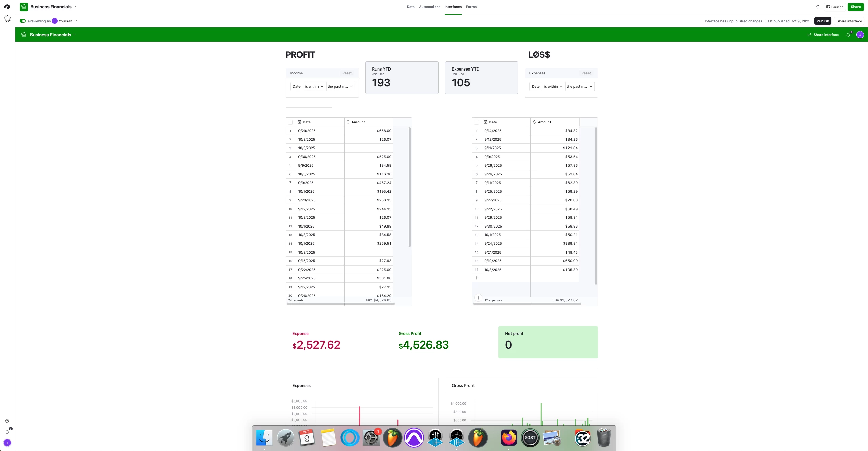Expand Previewing as Yourself chevron
Image resolution: width=868 pixels, height=451 pixels.
76,21
